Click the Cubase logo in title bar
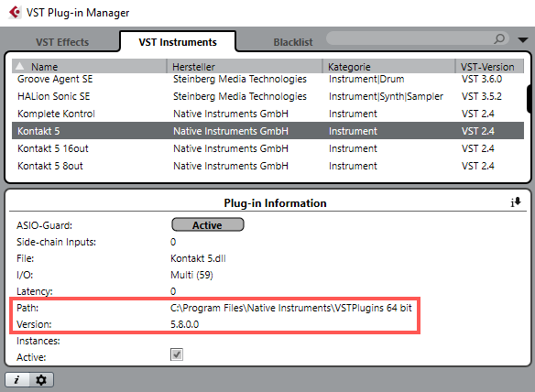 click(x=15, y=12)
